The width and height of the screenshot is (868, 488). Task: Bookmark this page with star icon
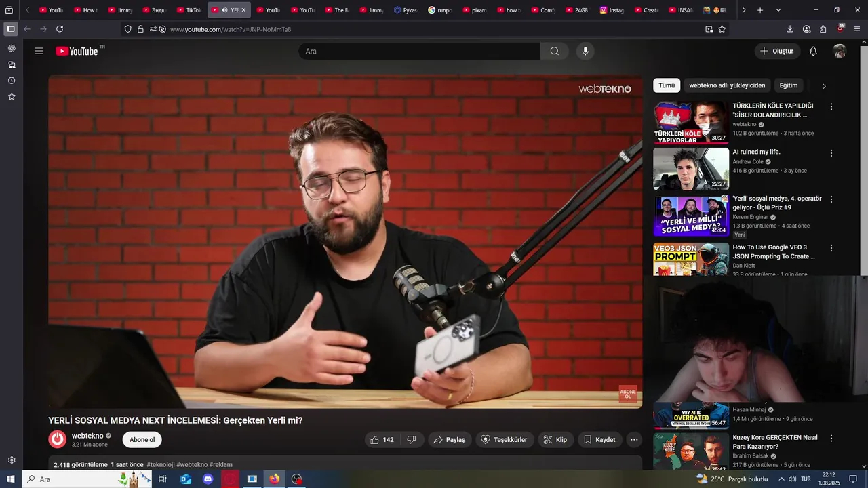pyautogui.click(x=722, y=29)
